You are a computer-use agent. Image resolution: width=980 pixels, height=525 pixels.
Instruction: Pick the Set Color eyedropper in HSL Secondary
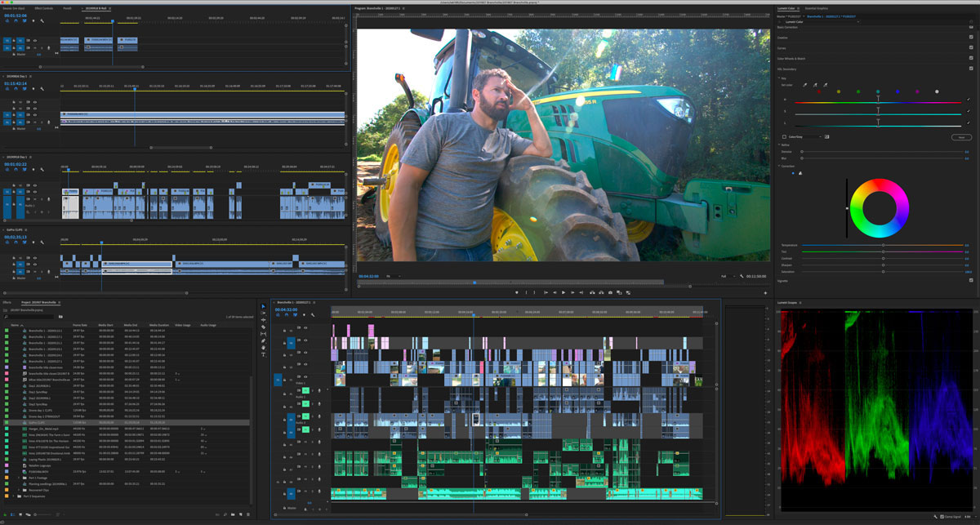[805, 85]
